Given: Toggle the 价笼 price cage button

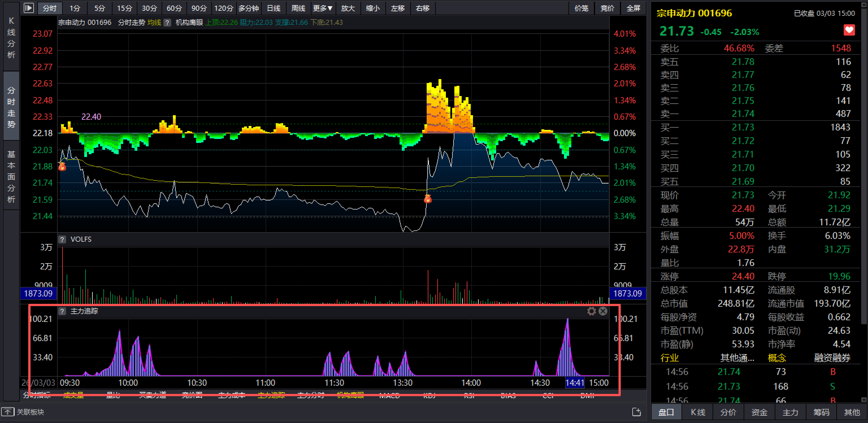Looking at the screenshot, I should click(x=581, y=8).
